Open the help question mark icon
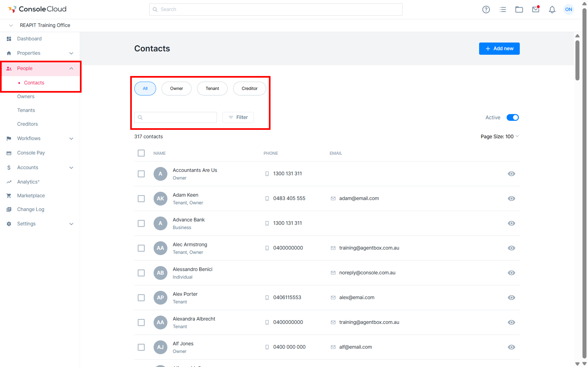The height and width of the screenshot is (367, 588). pyautogui.click(x=486, y=9)
